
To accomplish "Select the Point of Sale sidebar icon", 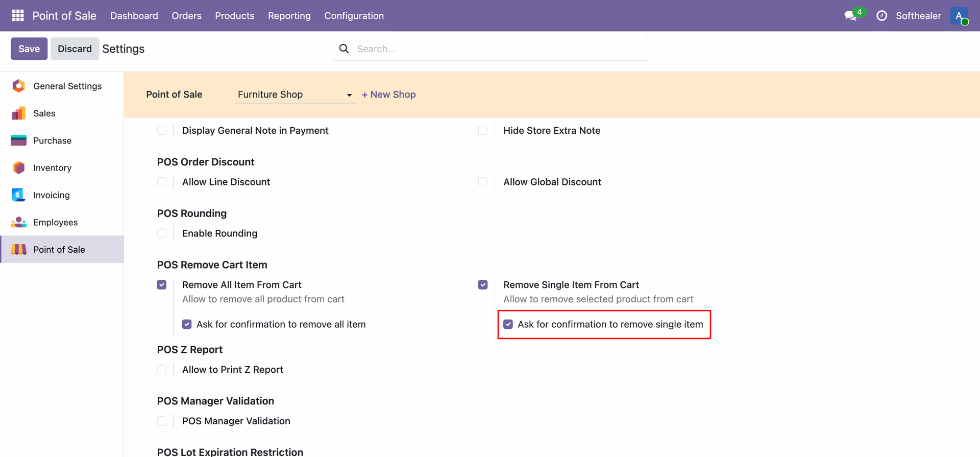I will (x=19, y=249).
